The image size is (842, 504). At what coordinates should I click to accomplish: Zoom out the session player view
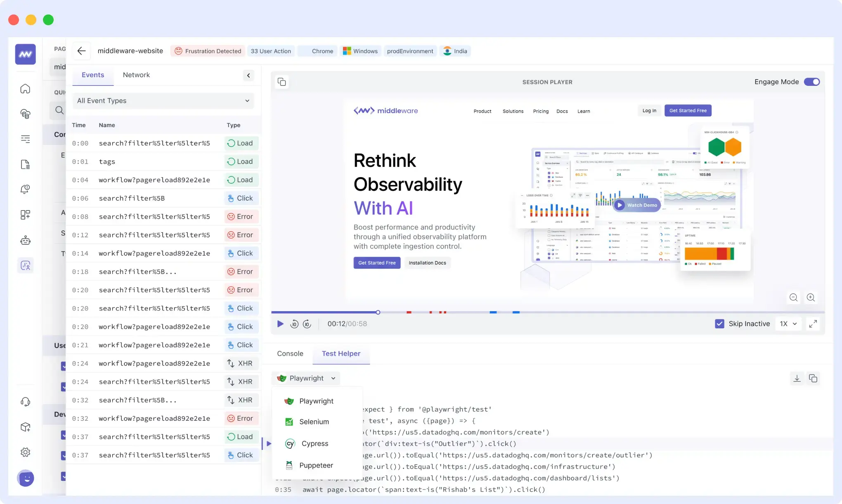[793, 298]
